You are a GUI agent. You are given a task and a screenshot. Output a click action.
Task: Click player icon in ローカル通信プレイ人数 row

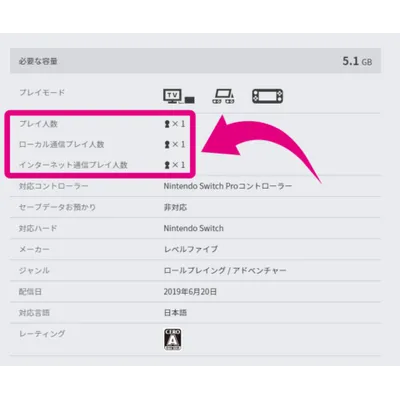point(167,145)
